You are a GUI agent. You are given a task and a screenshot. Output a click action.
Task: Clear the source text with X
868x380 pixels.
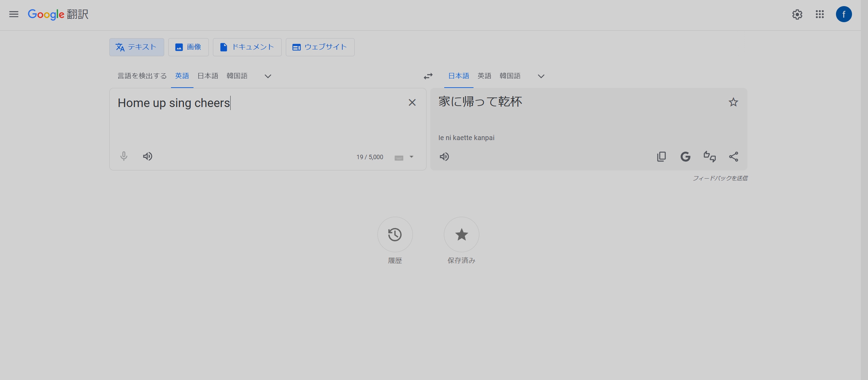(412, 103)
